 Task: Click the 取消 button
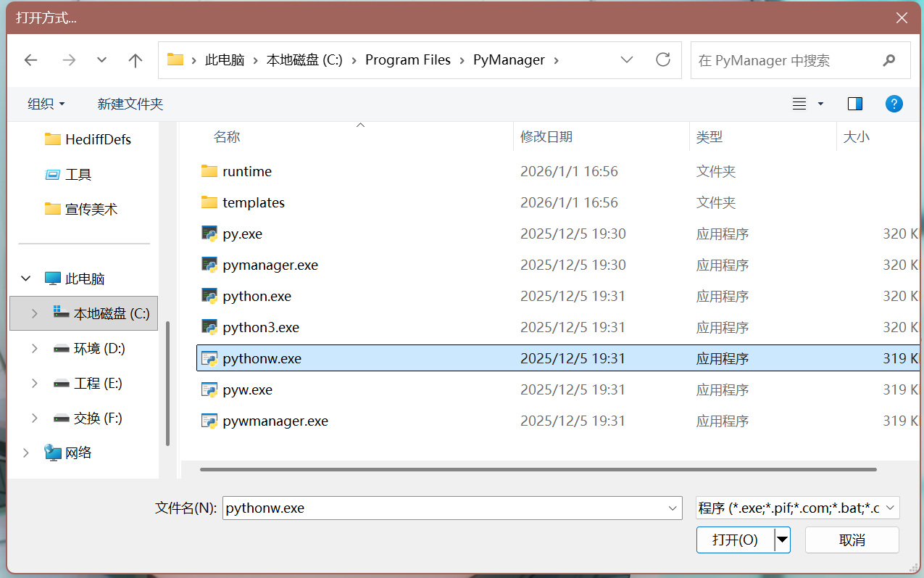852,540
